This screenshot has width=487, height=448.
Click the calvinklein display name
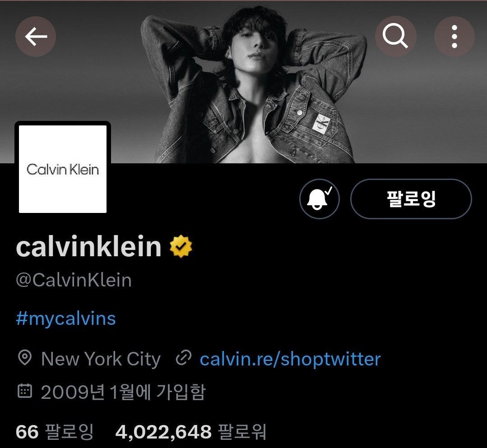pyautogui.click(x=88, y=246)
